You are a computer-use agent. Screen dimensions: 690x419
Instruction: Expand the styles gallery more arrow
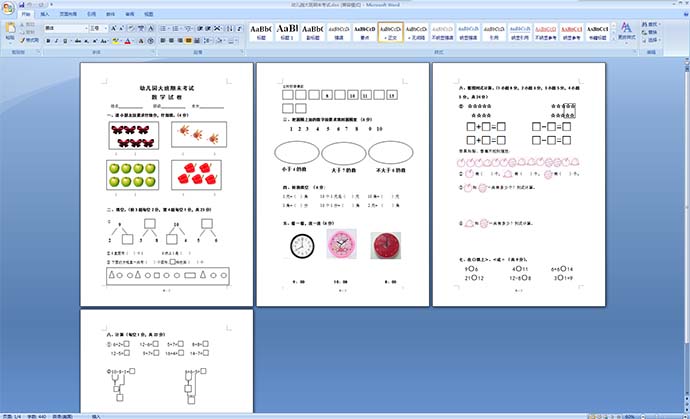[x=613, y=39]
